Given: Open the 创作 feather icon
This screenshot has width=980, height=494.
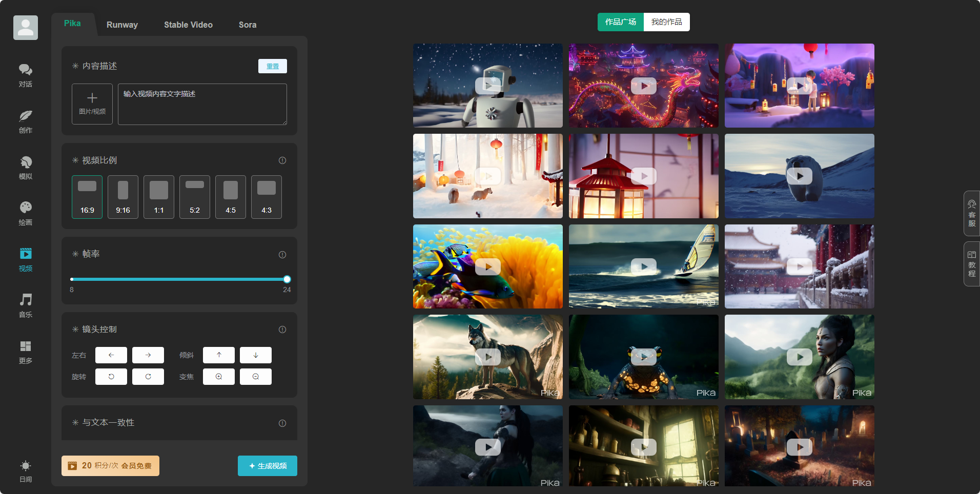Looking at the screenshot, I should [26, 121].
